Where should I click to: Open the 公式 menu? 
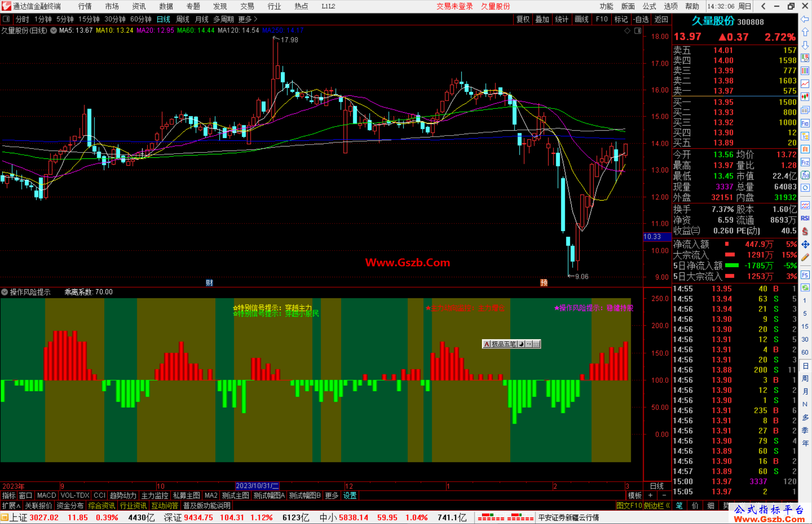[649, 6]
